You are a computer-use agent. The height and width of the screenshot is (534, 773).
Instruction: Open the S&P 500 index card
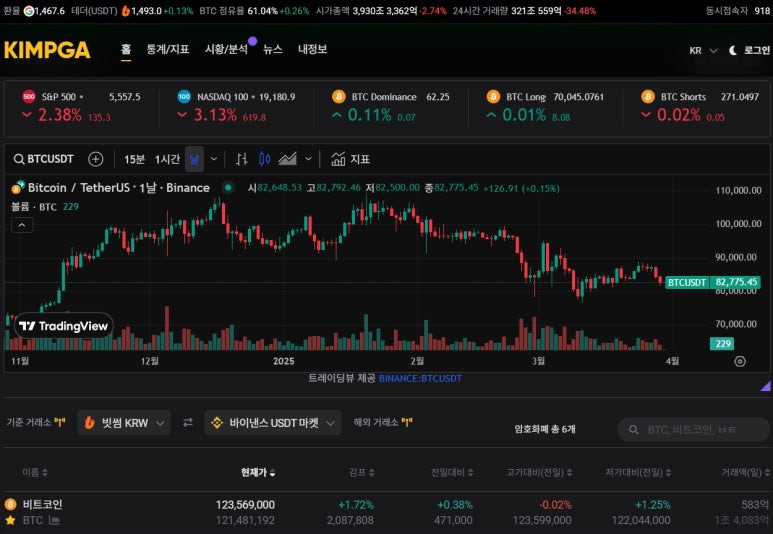click(x=81, y=107)
